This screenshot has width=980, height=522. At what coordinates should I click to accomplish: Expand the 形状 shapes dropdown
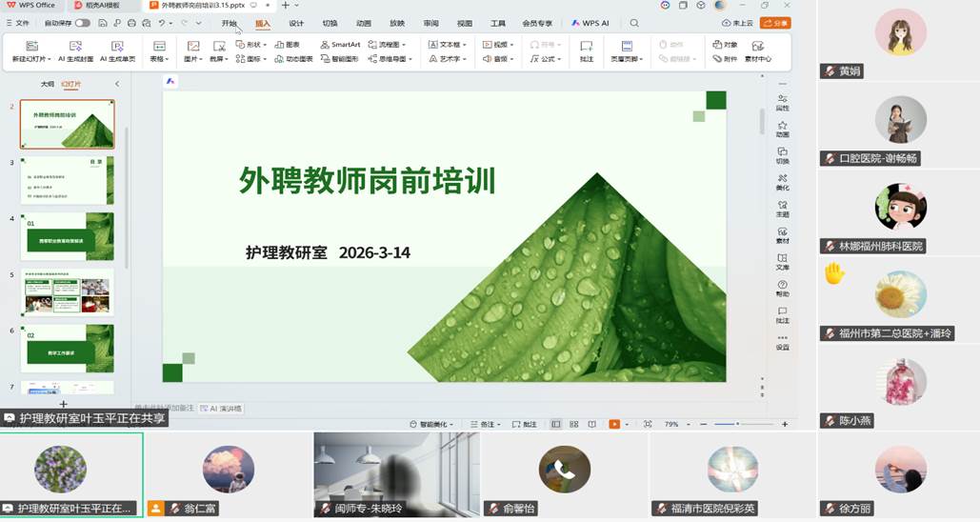(253, 45)
